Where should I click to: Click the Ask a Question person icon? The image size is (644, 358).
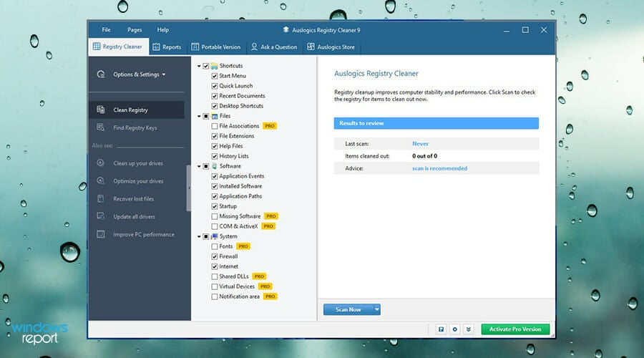(254, 47)
